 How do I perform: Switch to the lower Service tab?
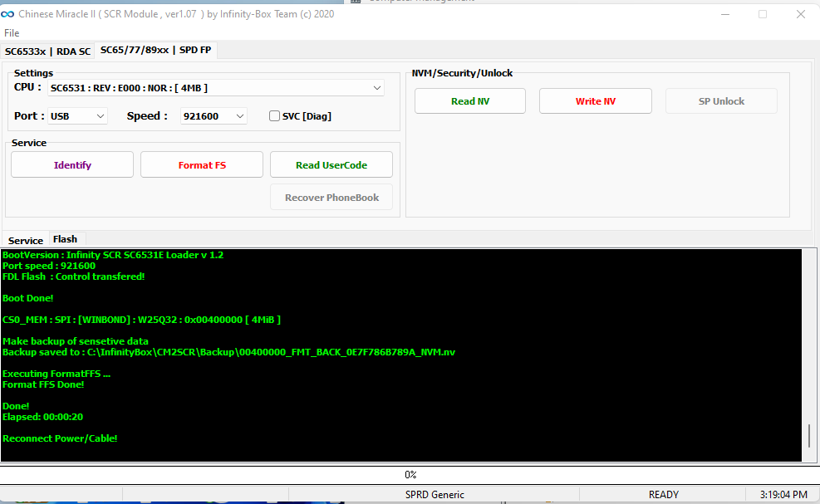[26, 241]
